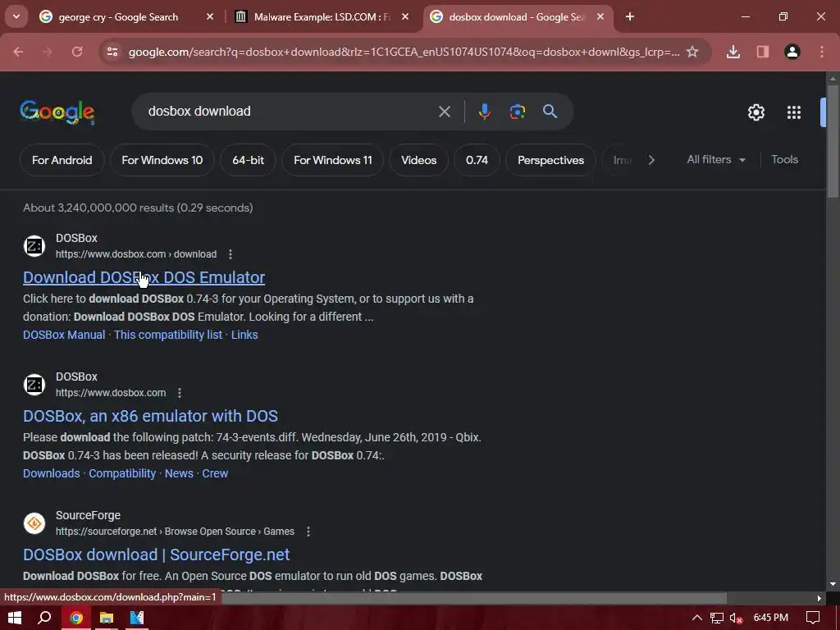Open Chrome side panel icon
Viewport: 840px width, 630px height.
click(763, 52)
